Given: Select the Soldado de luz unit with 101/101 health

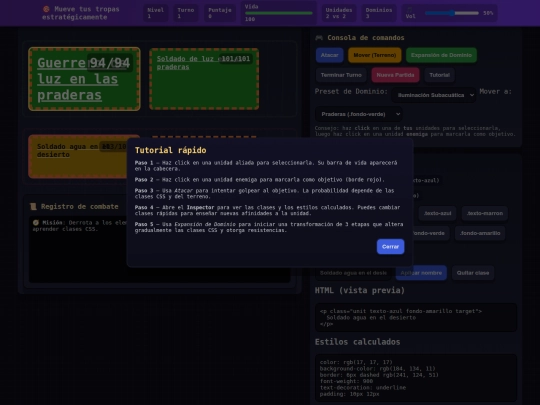Looking at the screenshot, I should [x=204, y=79].
